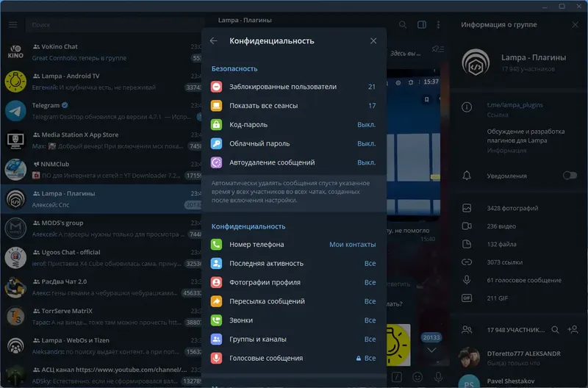Click the green calls phone icon
The width and height of the screenshot is (588, 388).
(216, 320)
